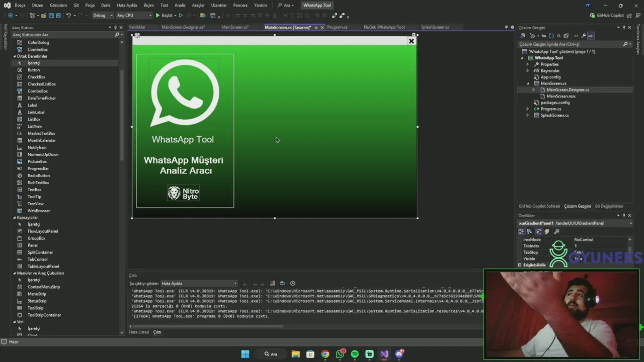
Task: Select the WhatsApp logo image on the form
Action: 185,94
